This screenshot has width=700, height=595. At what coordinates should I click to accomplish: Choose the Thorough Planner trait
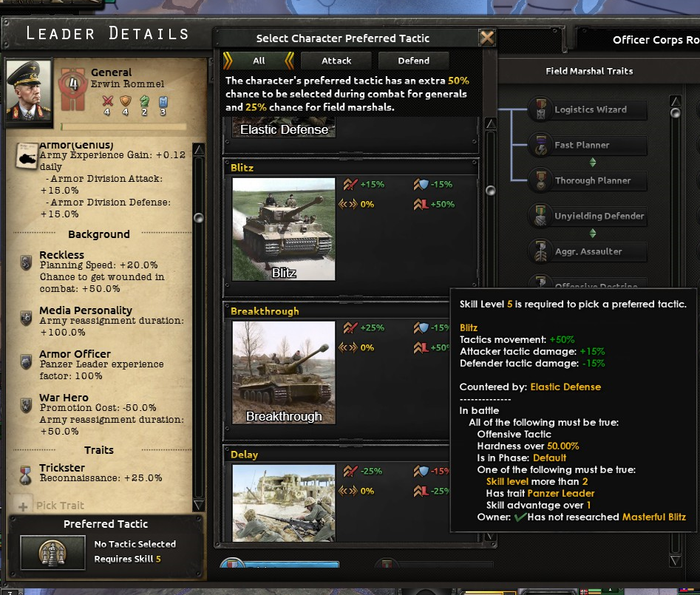(588, 180)
